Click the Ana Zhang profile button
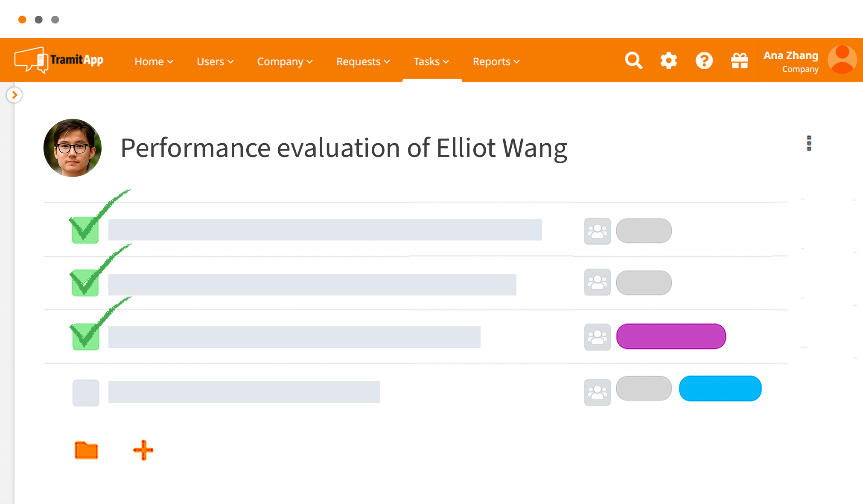The height and width of the screenshot is (504, 863). [x=810, y=60]
